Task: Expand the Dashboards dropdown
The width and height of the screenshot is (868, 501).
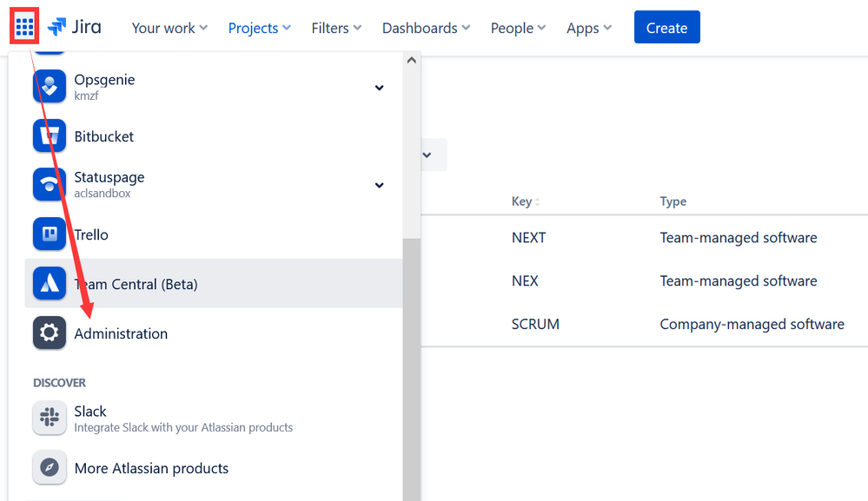Action: coord(426,28)
